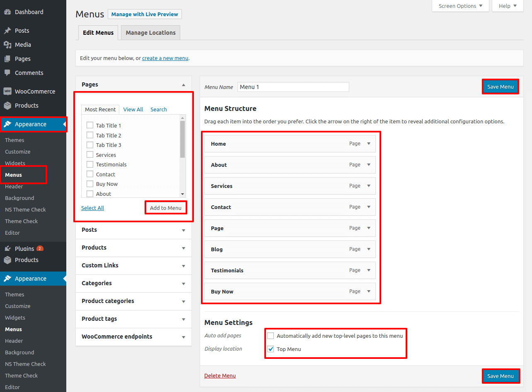
Task: Click the Pages sidebar icon
Action: click(8, 58)
